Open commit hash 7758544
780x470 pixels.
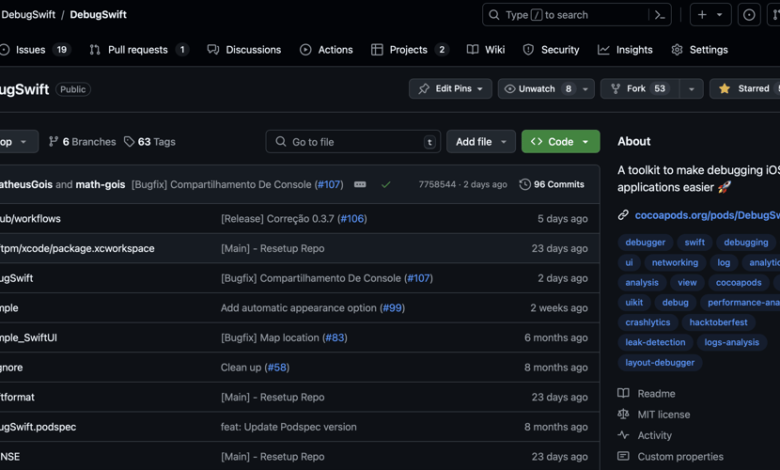(437, 185)
